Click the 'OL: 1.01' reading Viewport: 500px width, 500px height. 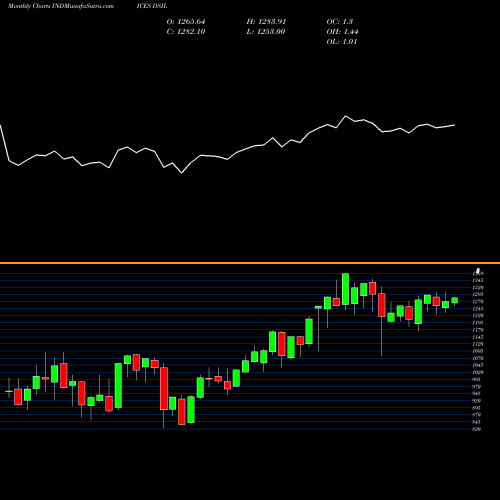click(x=342, y=42)
